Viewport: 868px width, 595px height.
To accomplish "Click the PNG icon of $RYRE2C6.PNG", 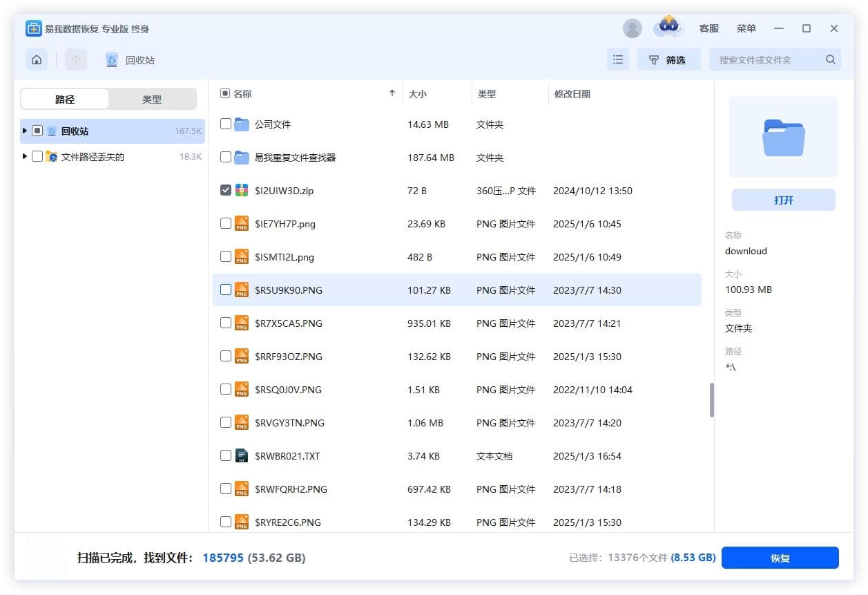I will coord(242,522).
